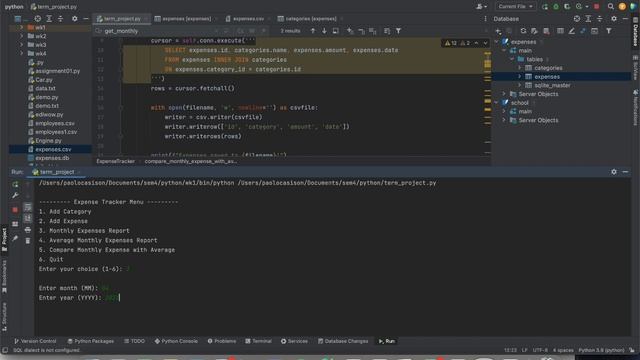Expand Server Objects under expenses database

pyautogui.click(x=504, y=94)
